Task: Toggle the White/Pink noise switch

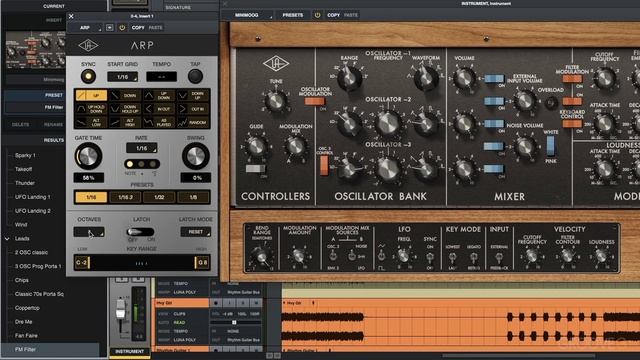Action: 550,146
